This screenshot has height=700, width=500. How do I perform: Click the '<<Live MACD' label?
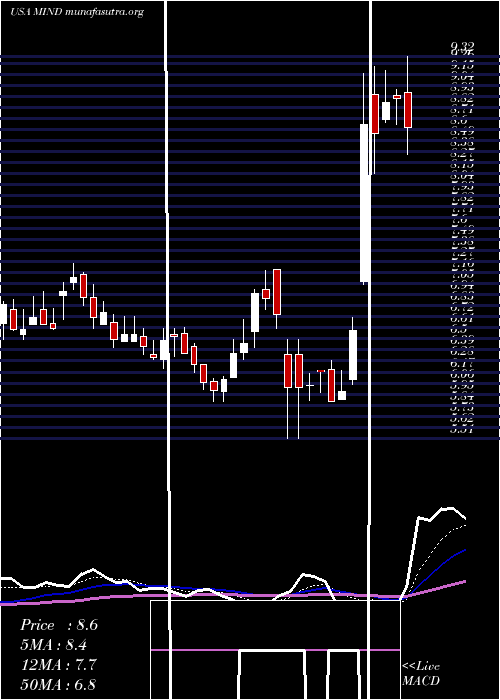(x=421, y=673)
